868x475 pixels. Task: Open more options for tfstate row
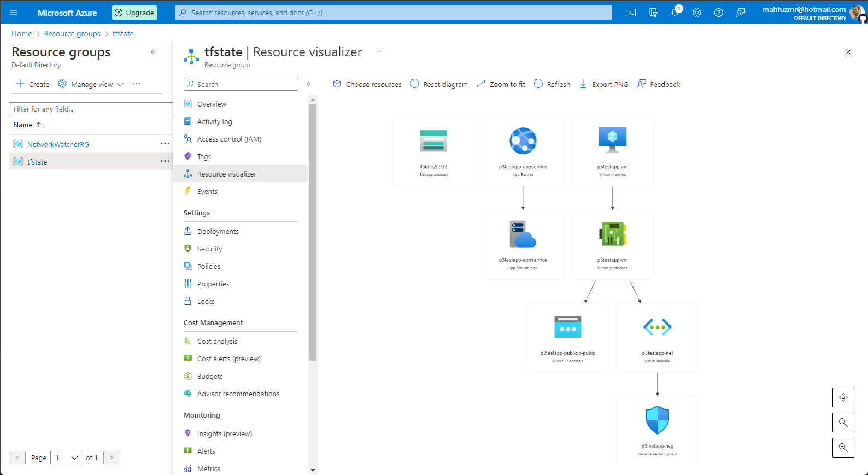coord(165,161)
